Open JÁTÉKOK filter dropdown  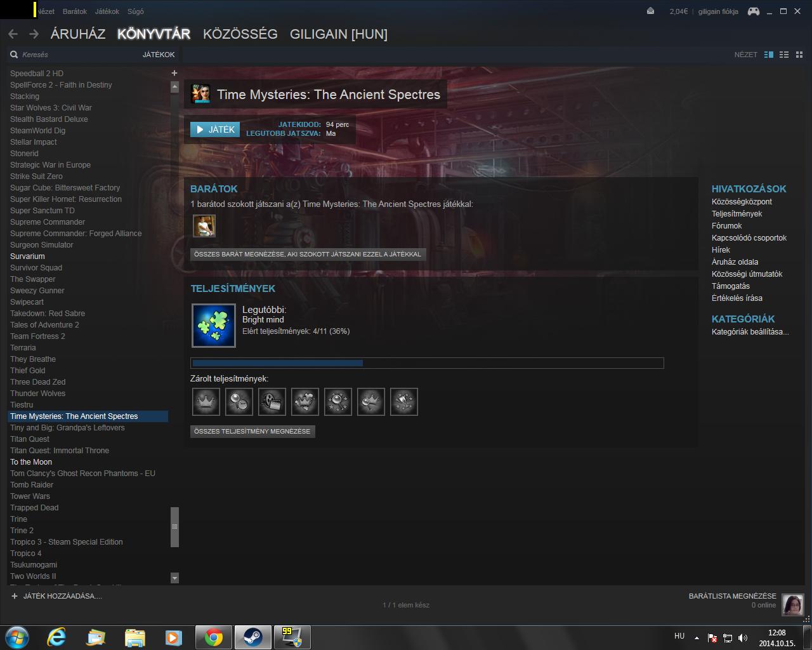tap(159, 55)
